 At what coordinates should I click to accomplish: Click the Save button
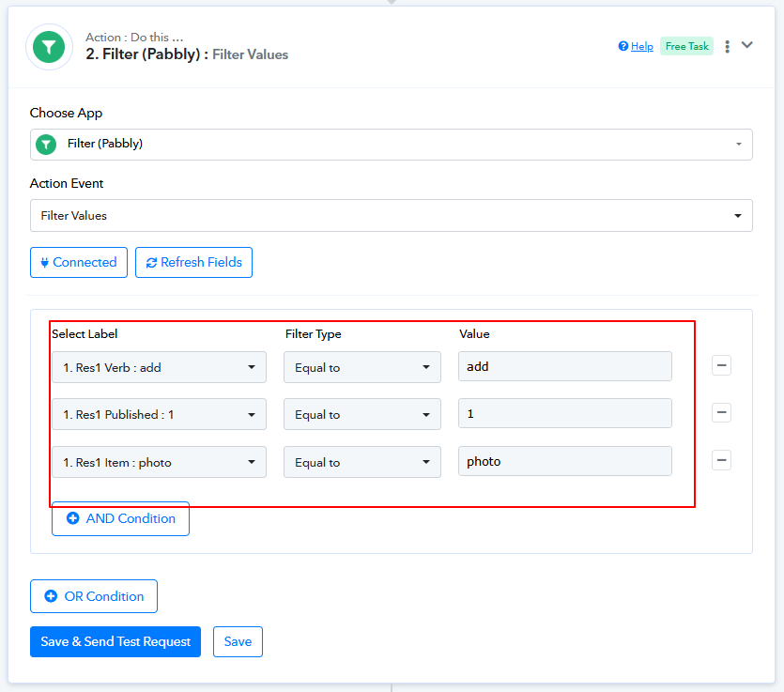238,642
